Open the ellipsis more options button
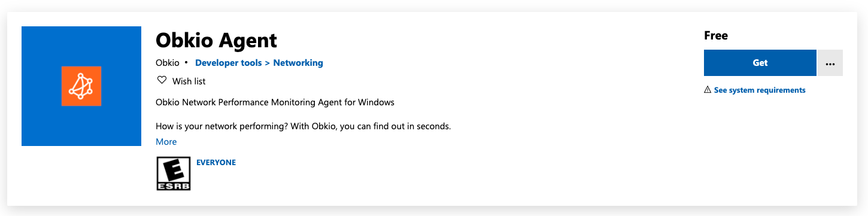Viewport: 868px width, 216px height. coord(830,63)
